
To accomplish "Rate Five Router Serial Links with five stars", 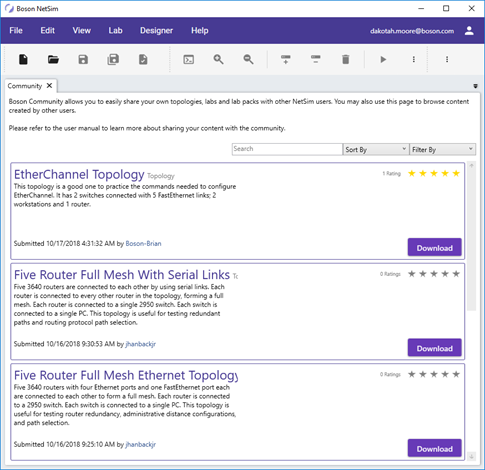I will [x=456, y=274].
